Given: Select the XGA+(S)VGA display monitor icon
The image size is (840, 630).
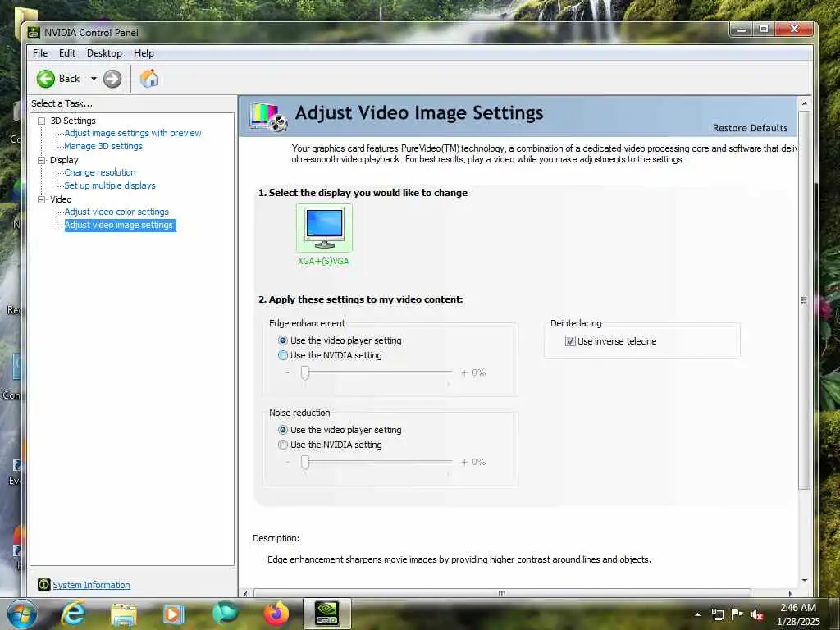Looking at the screenshot, I should 324,228.
